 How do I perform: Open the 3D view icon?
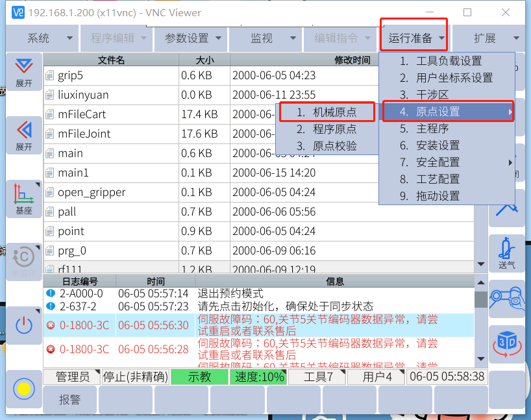coord(507,344)
